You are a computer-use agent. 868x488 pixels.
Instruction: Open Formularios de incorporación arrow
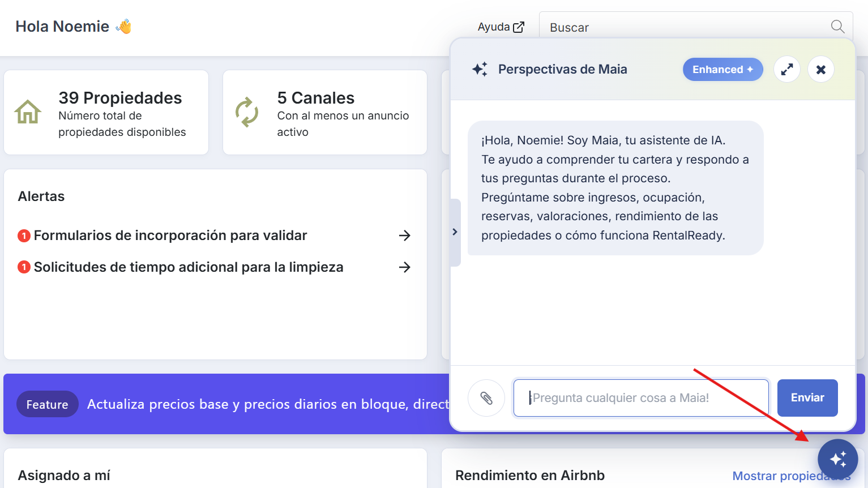404,236
